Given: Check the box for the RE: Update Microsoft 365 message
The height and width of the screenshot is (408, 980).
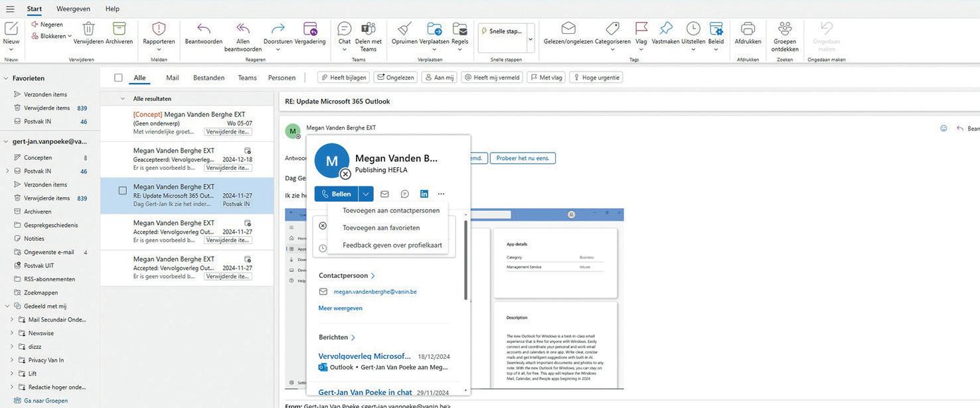Looking at the screenshot, I should click(x=122, y=190).
